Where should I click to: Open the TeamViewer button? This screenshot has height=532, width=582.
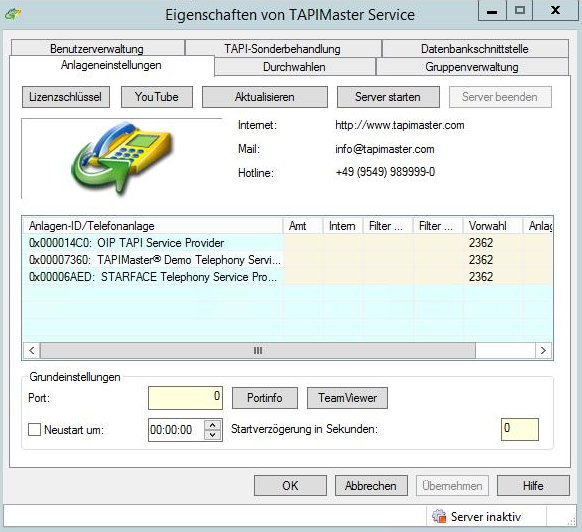pyautogui.click(x=347, y=398)
